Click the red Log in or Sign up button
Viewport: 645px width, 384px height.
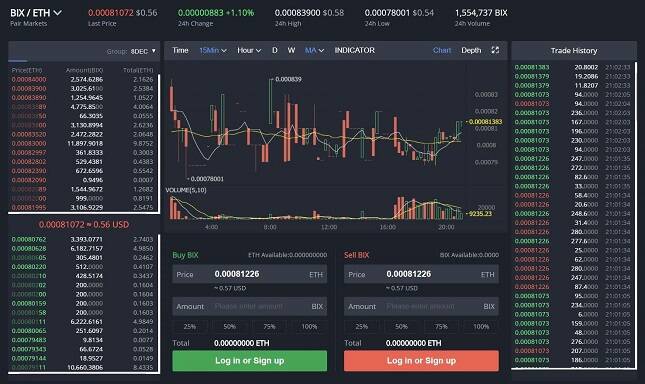(421, 361)
